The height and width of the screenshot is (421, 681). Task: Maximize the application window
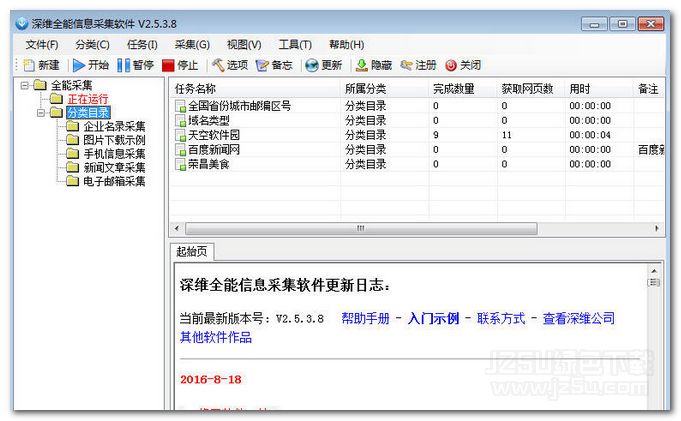[x=622, y=24]
